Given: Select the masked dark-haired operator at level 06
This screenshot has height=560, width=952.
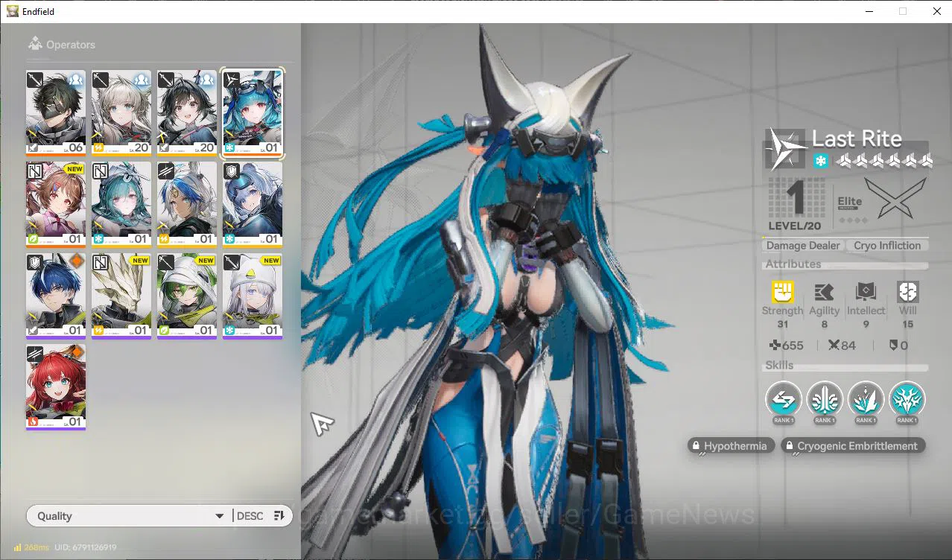Looking at the screenshot, I should point(56,112).
